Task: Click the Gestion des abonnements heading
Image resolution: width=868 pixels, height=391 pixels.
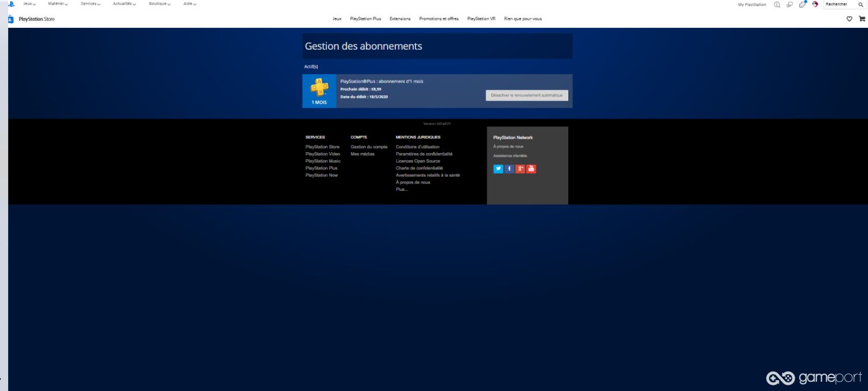Action: (363, 46)
